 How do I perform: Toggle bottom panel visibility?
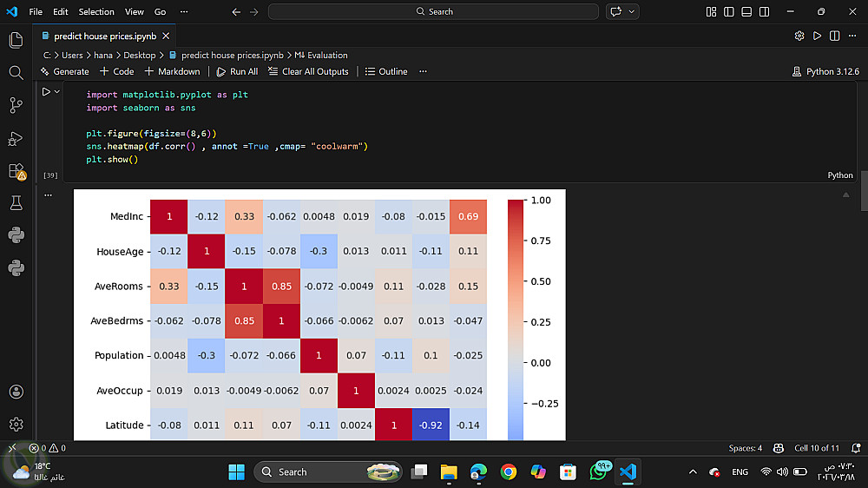tap(746, 11)
